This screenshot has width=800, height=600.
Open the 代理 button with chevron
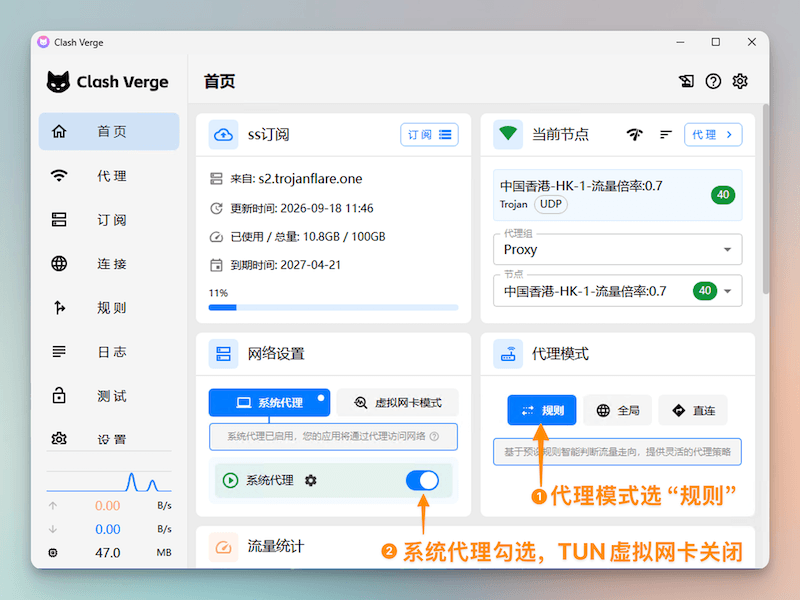[x=713, y=135]
